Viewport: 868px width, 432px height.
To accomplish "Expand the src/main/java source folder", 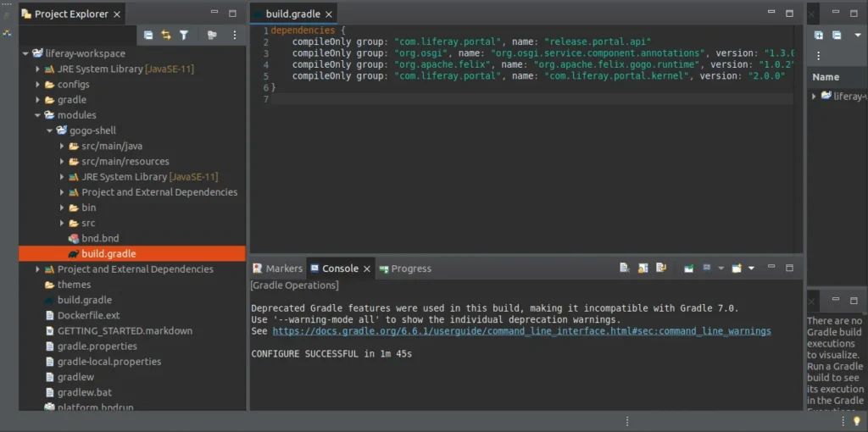I will [x=62, y=147].
